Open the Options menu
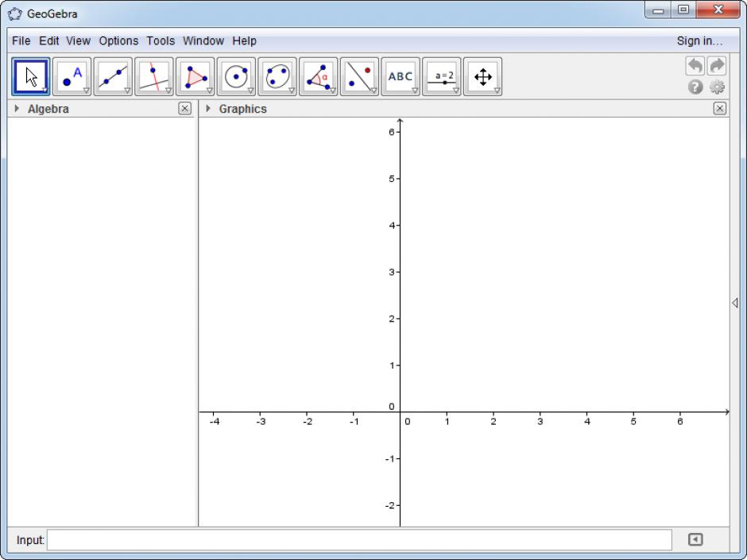The height and width of the screenshot is (560, 747). 118,41
